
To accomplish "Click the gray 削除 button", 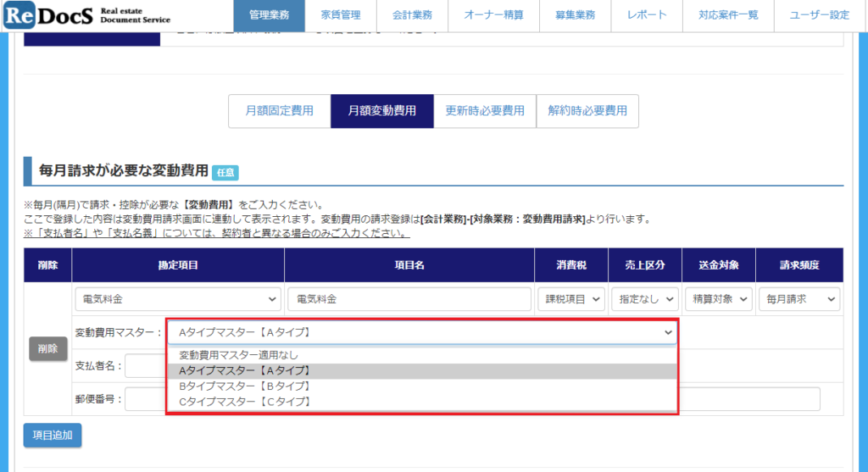I will tap(48, 348).
